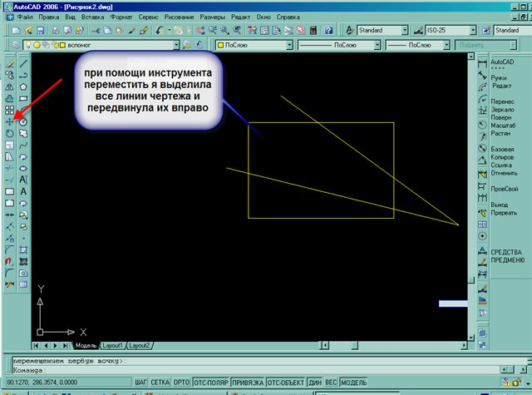The height and width of the screenshot is (395, 532).
Task: Open the ISO-25 dimension style dropdown
Action: coord(475,30)
